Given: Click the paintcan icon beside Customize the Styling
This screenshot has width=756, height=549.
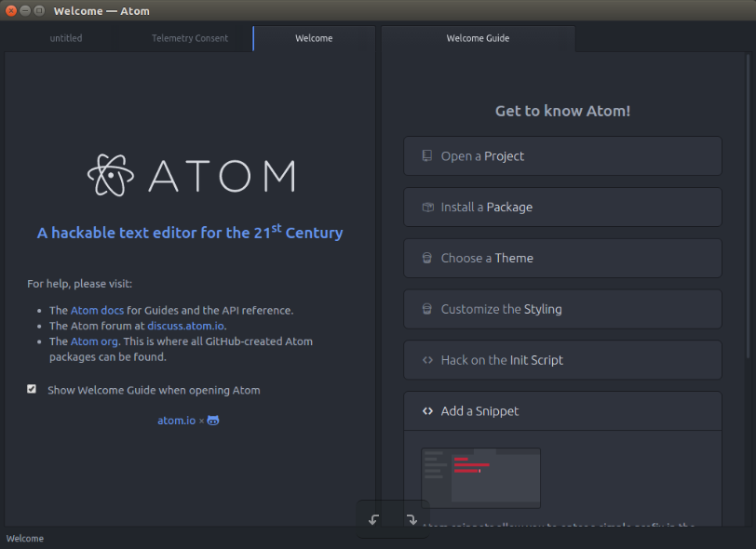Looking at the screenshot, I should coord(427,309).
